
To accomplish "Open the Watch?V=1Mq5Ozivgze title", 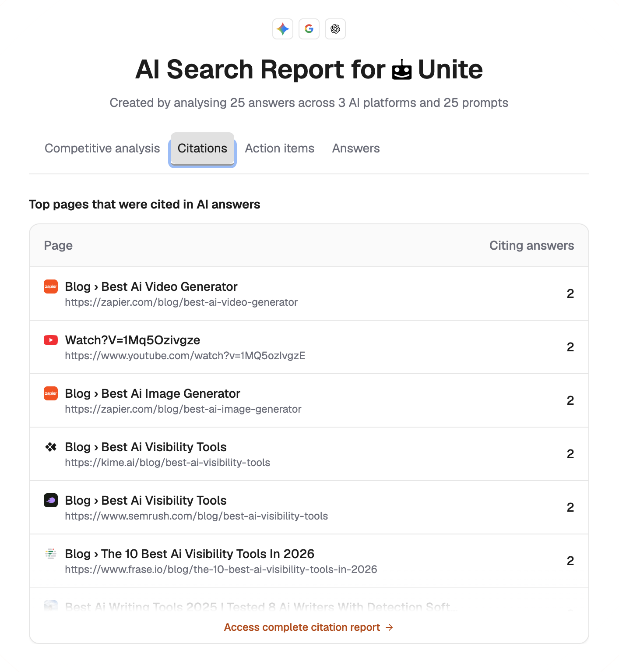I will 133,340.
